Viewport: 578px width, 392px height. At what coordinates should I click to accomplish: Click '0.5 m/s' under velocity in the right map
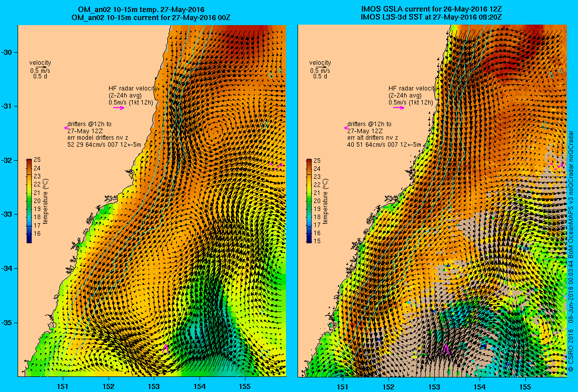pyautogui.click(x=320, y=71)
